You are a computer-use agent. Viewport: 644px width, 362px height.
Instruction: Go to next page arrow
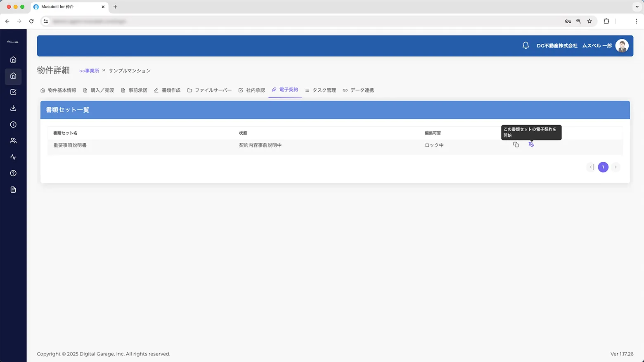click(x=616, y=167)
